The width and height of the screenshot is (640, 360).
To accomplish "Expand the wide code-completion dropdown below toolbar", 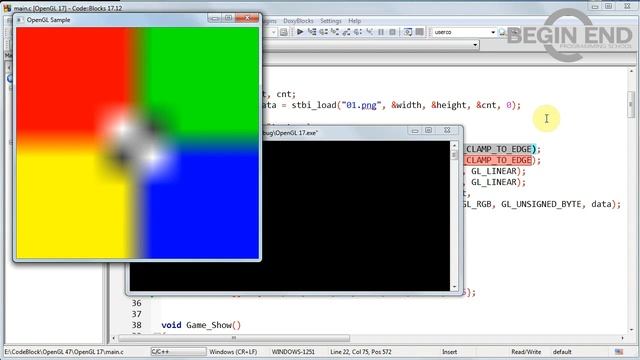I will pos(475,44).
